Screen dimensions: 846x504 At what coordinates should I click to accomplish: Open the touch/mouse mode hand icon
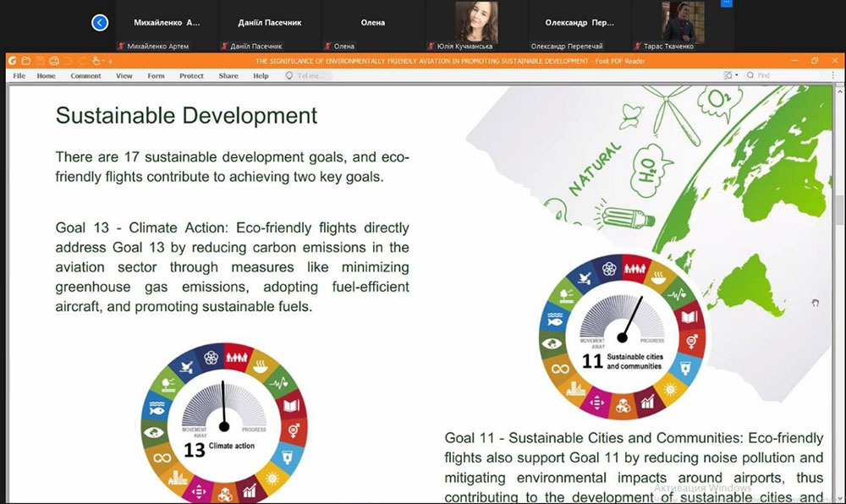[96, 61]
